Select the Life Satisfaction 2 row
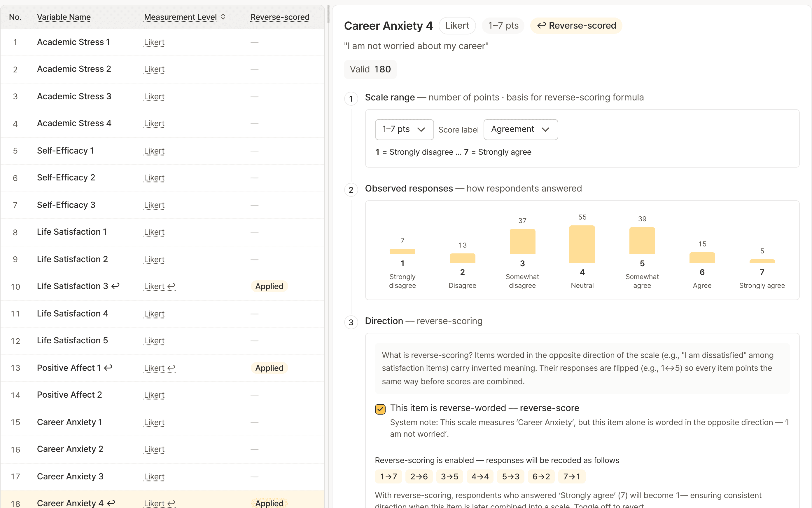812x508 pixels. tap(162, 259)
